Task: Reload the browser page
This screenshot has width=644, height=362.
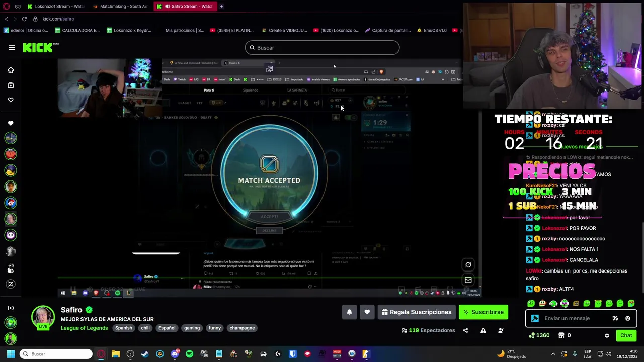Action: click(24, 19)
